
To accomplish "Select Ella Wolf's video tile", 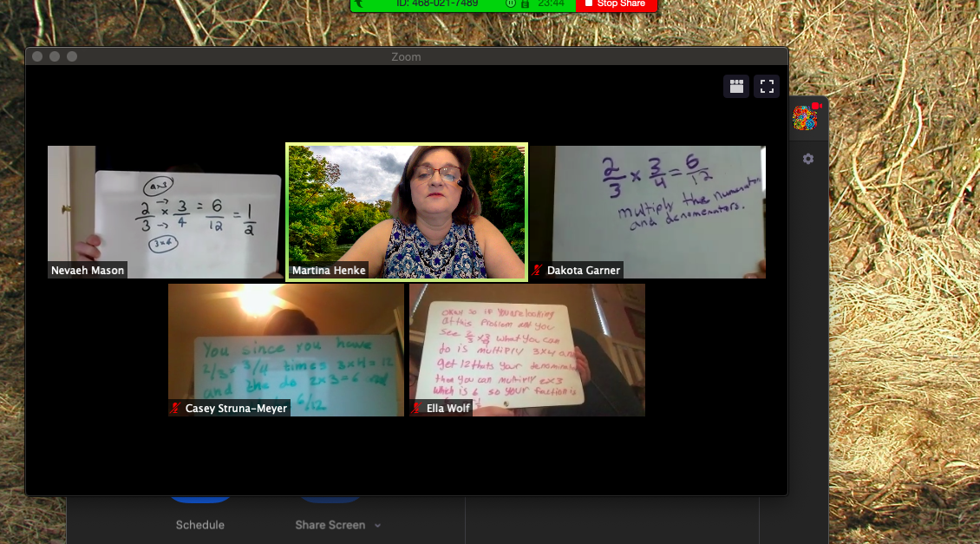I will (527, 350).
